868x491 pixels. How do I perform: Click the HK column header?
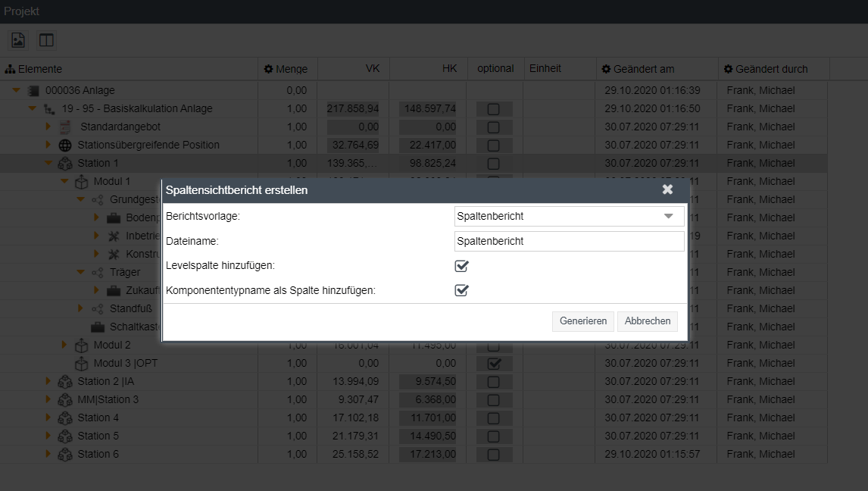point(429,69)
